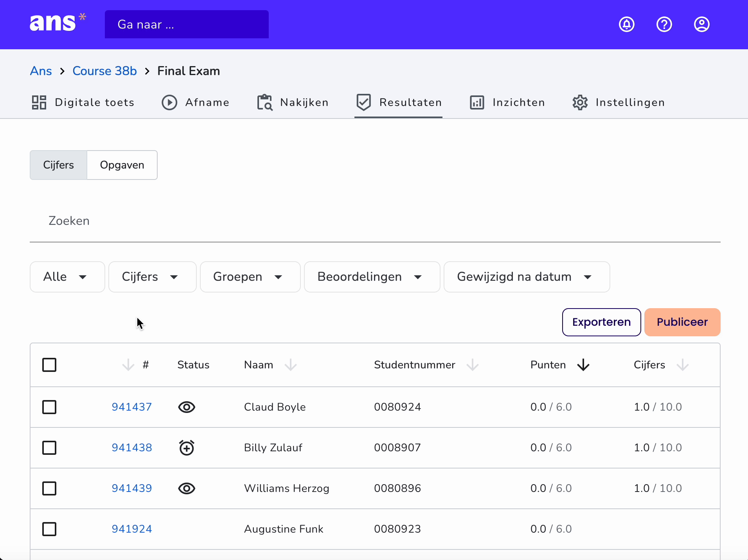
Task: Sort by Naam column arrow
Action: pyautogui.click(x=291, y=365)
